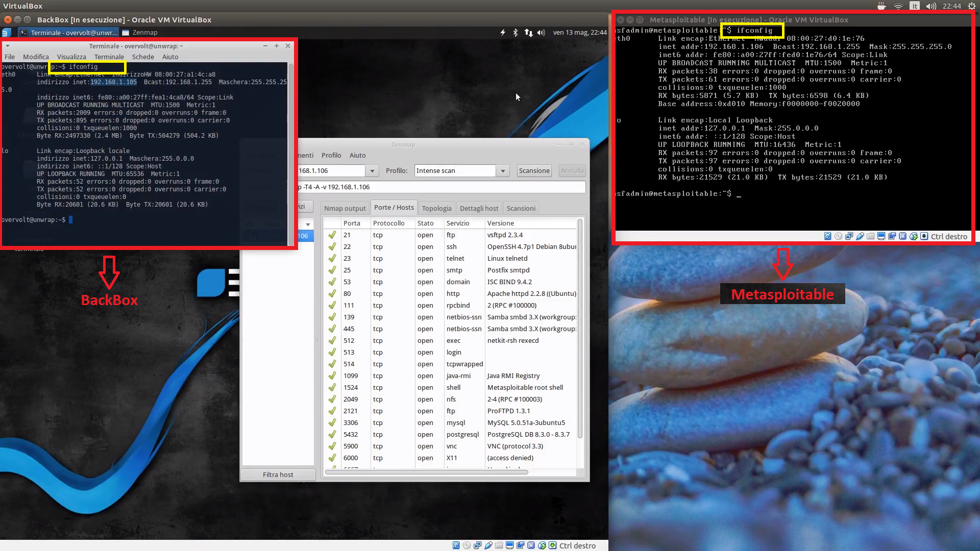Open the BackBox applications menu icon
The height and width of the screenshot is (551, 980).
(6, 32)
